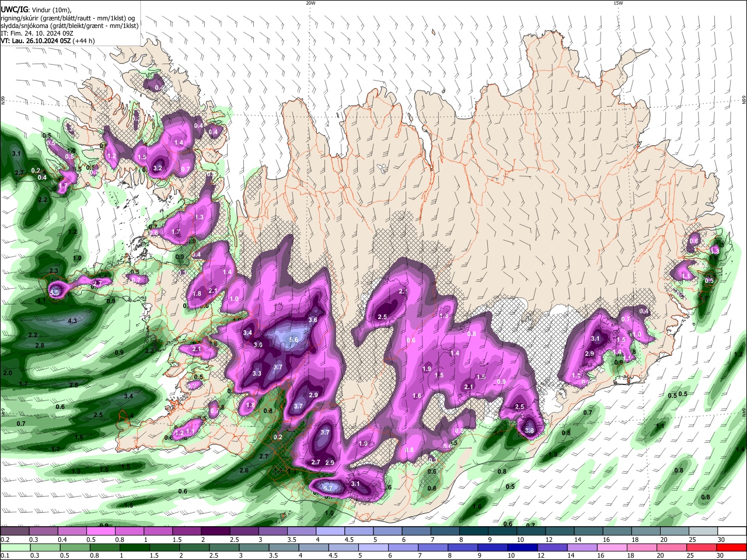
Task: Click the 4.3 rain value over the ocean
Action: 72,321
